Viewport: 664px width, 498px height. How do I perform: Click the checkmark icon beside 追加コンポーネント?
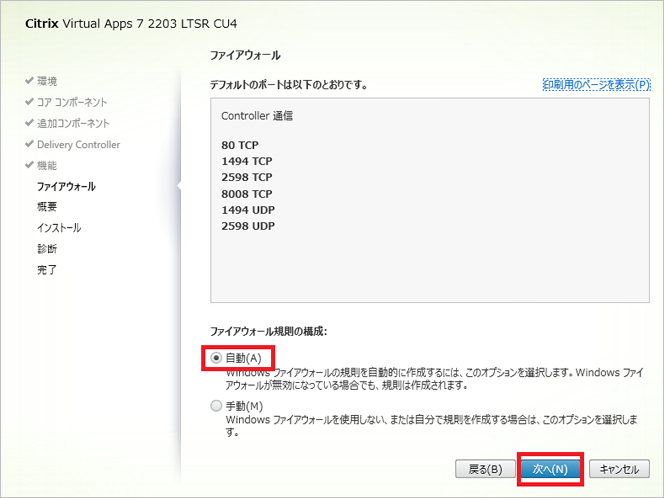pos(29,122)
